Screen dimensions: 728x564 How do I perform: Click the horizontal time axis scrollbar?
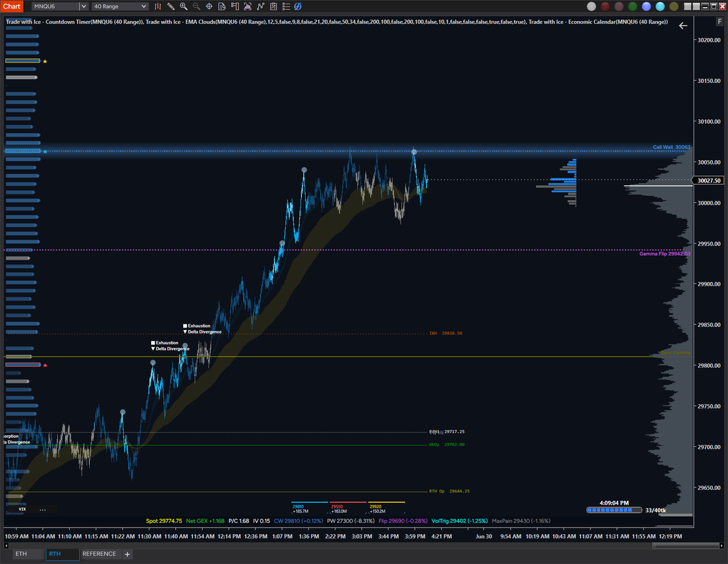687,546
